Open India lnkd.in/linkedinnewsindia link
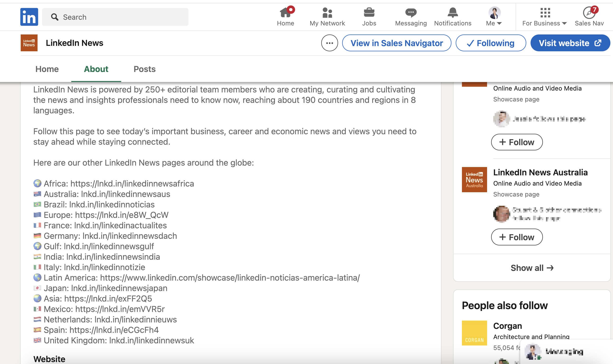The height and width of the screenshot is (364, 613). click(x=113, y=257)
